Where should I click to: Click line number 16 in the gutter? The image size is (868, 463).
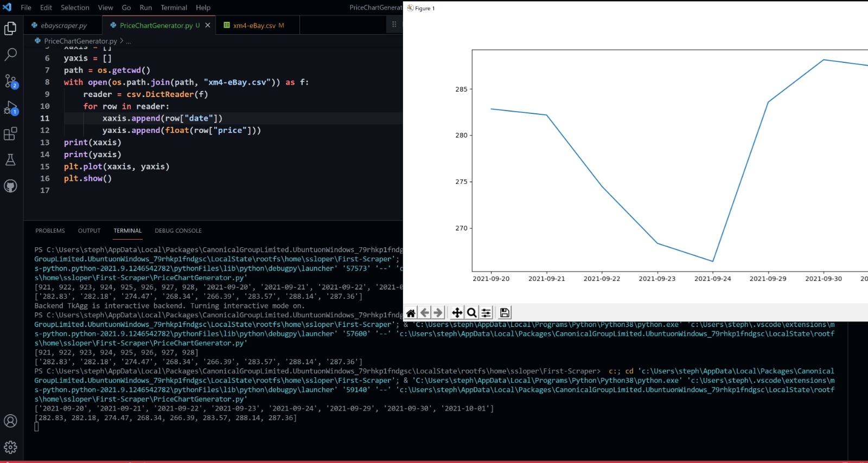point(45,178)
